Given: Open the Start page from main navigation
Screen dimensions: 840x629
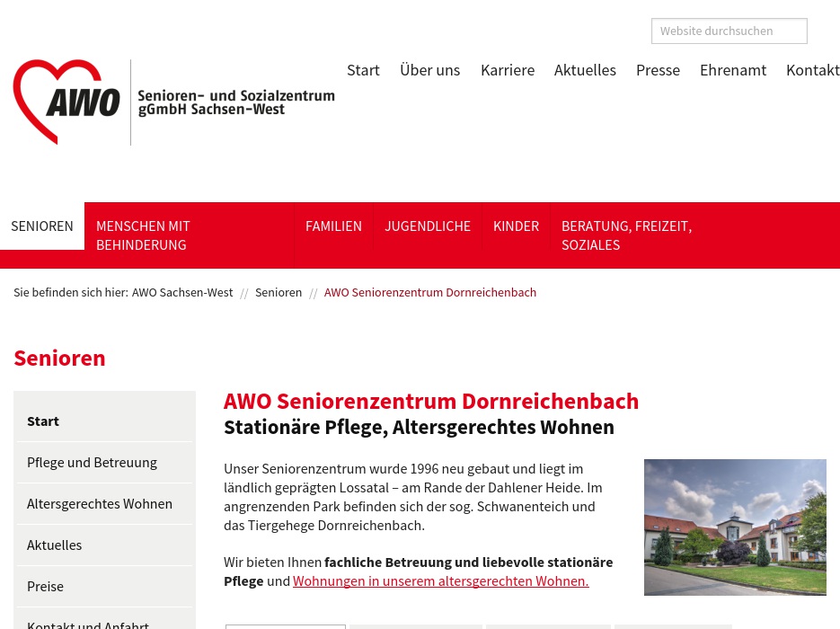Looking at the screenshot, I should pos(363,70).
